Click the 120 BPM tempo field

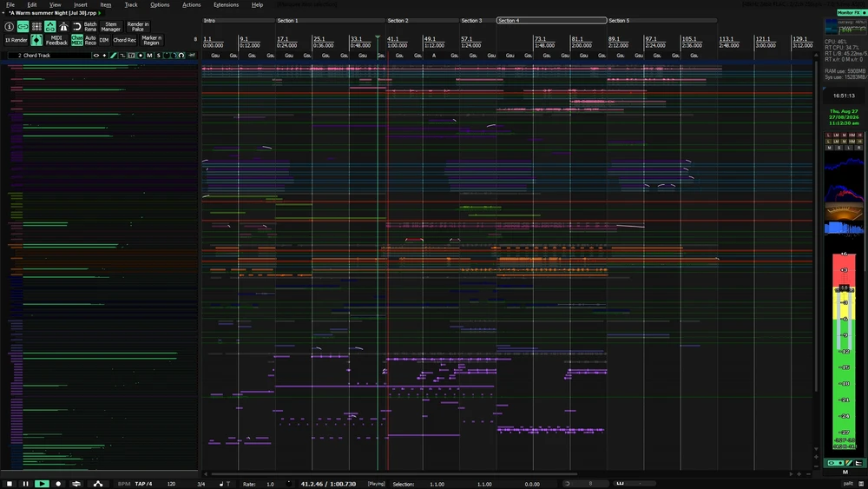[172, 484]
